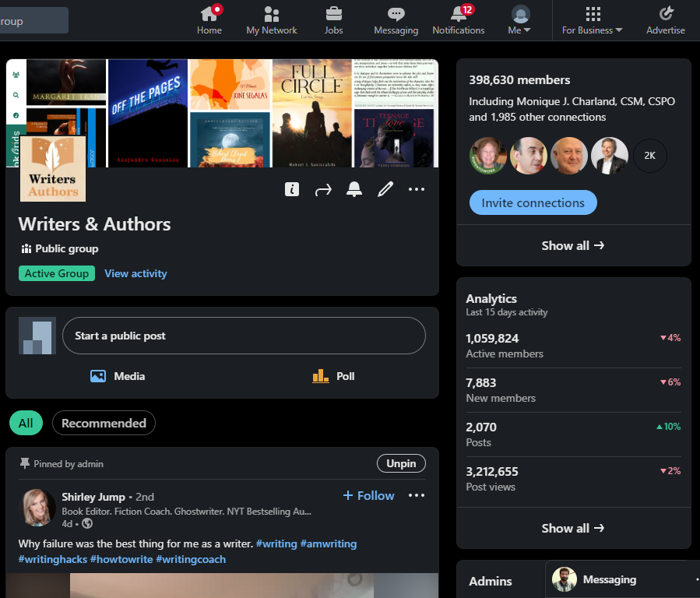Open the #howtowrite hashtag
This screenshot has width=700, height=598.
[x=121, y=559]
